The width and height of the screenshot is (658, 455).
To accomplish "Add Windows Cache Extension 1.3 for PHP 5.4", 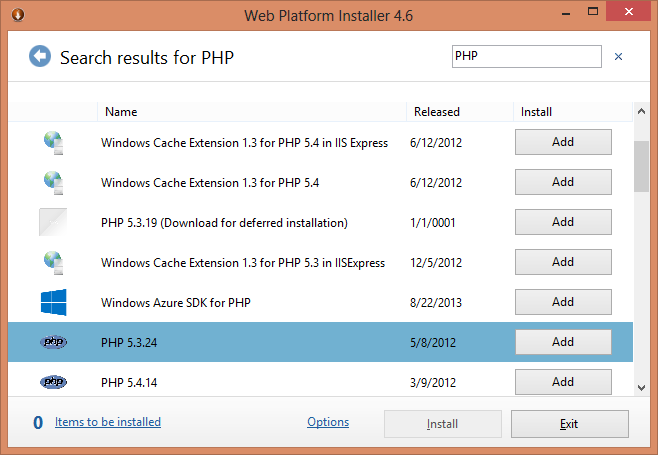I will coord(563,182).
